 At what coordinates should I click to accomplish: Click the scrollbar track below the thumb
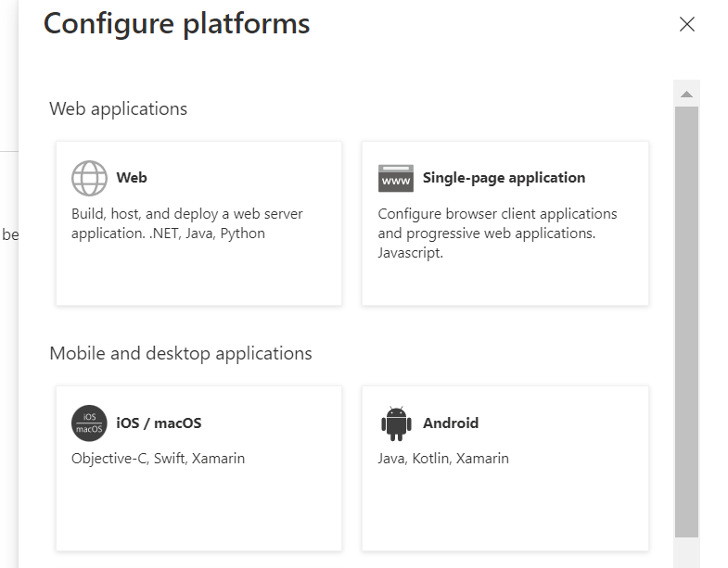coord(686,552)
